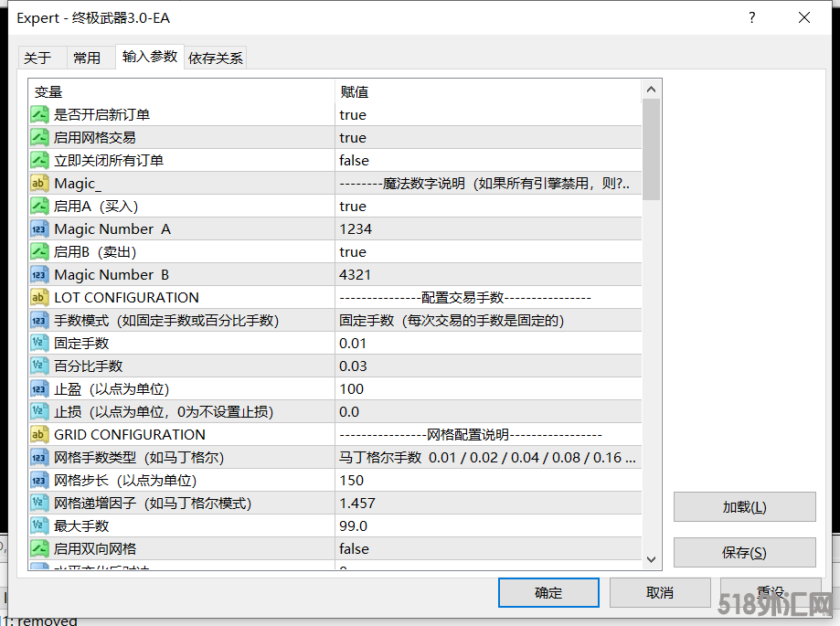The height and width of the screenshot is (626, 840).
Task: Open the 依存关系 tab
Action: (216, 58)
